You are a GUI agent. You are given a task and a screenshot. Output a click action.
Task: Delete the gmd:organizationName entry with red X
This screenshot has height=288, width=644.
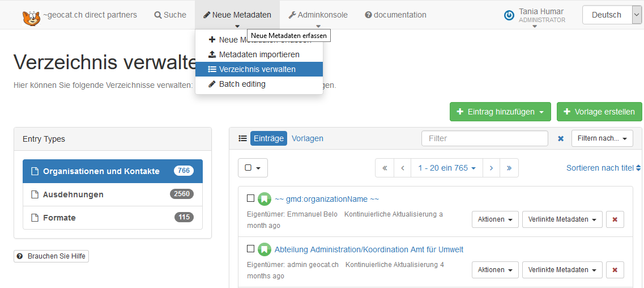[615, 219]
